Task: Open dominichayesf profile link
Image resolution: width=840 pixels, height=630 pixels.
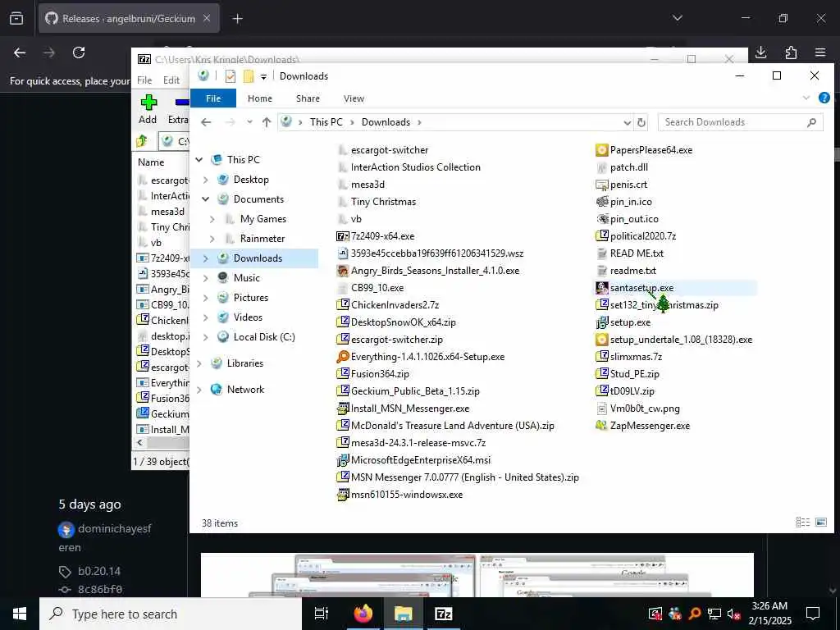Action: [115, 529]
